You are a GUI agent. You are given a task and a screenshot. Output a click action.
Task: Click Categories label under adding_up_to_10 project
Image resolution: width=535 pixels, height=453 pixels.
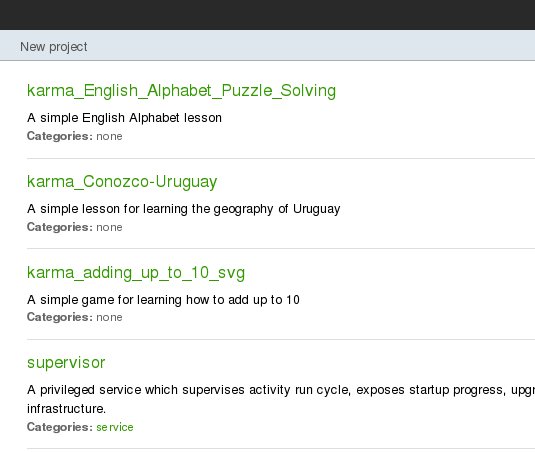click(x=60, y=317)
